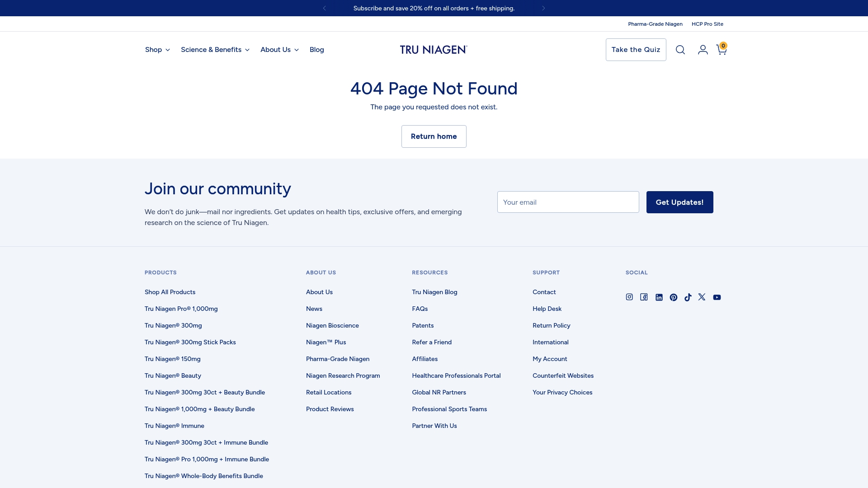Open 1,000mg + Beauty Bundle link
The height and width of the screenshot is (488, 868).
[x=200, y=409]
